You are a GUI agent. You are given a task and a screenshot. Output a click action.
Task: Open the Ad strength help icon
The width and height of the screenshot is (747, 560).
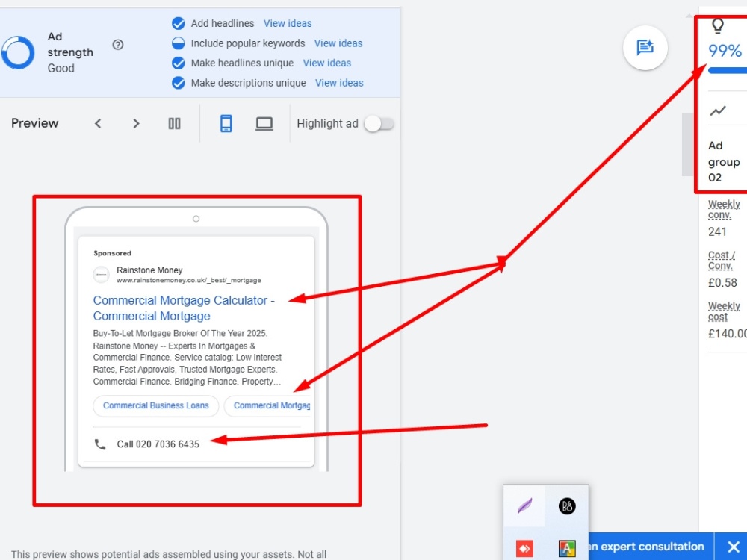(118, 45)
